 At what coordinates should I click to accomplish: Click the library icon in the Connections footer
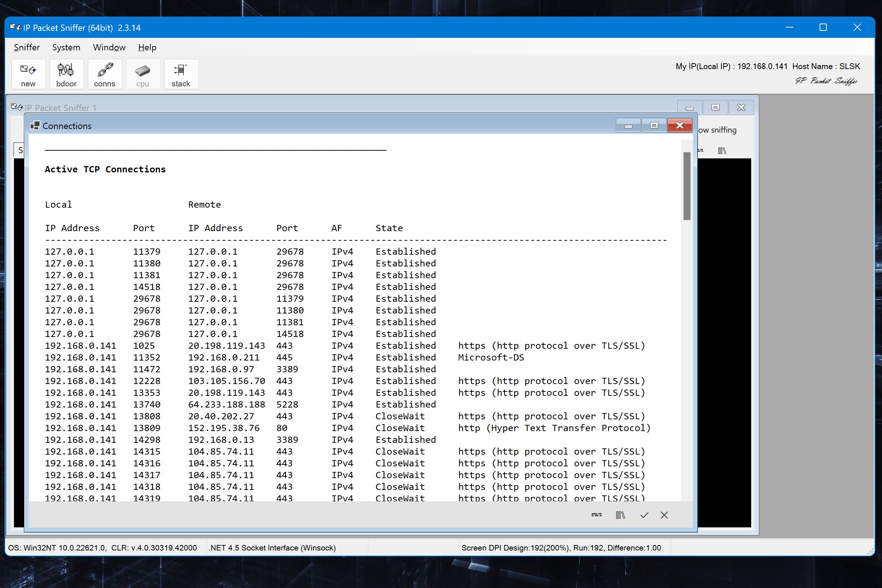(621, 515)
